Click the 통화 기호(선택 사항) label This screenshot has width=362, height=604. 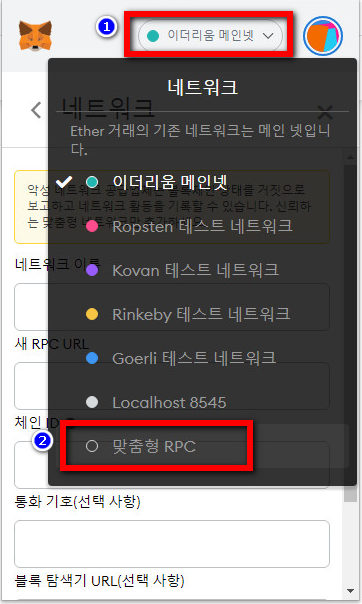[x=77, y=501]
